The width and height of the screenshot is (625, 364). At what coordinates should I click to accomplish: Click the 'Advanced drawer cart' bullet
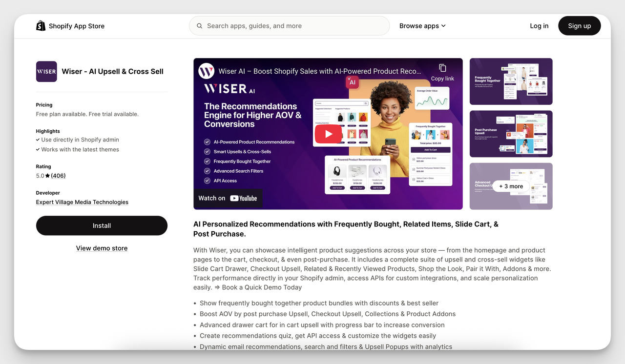pyautogui.click(x=322, y=325)
